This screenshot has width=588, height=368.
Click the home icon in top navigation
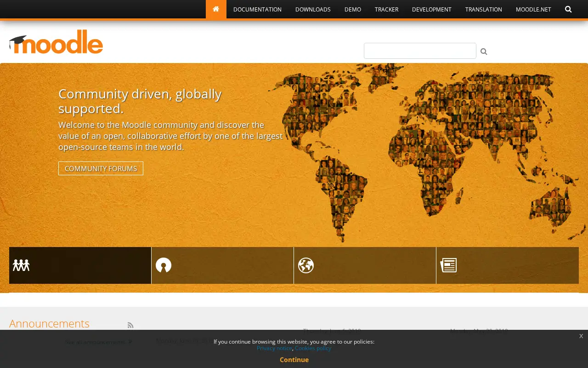[x=216, y=9]
